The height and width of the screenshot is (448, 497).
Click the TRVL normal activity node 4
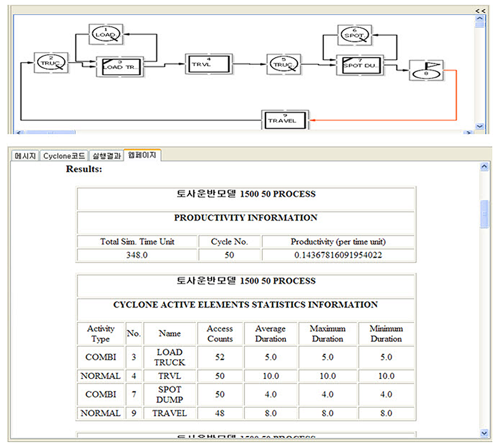pos(208,64)
